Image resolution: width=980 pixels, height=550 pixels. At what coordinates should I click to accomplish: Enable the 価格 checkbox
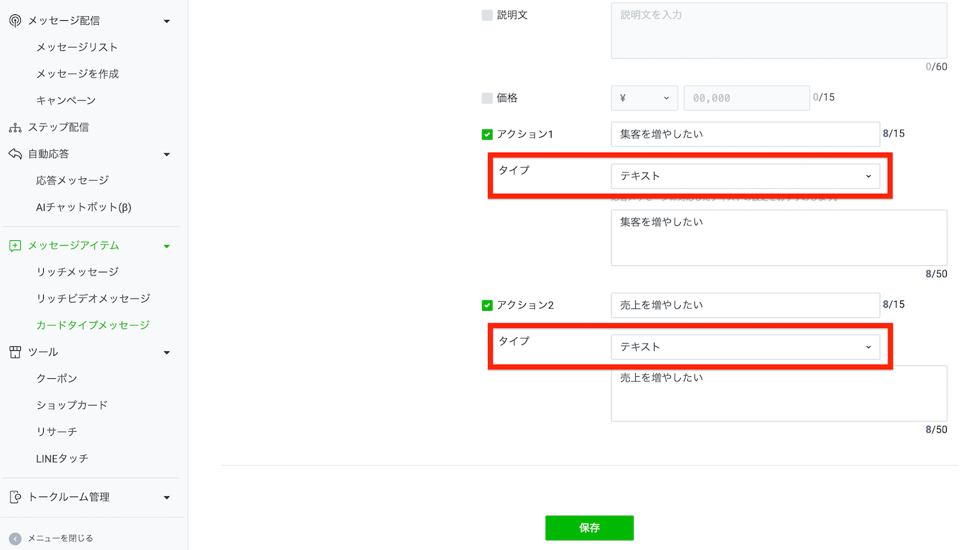tap(487, 98)
